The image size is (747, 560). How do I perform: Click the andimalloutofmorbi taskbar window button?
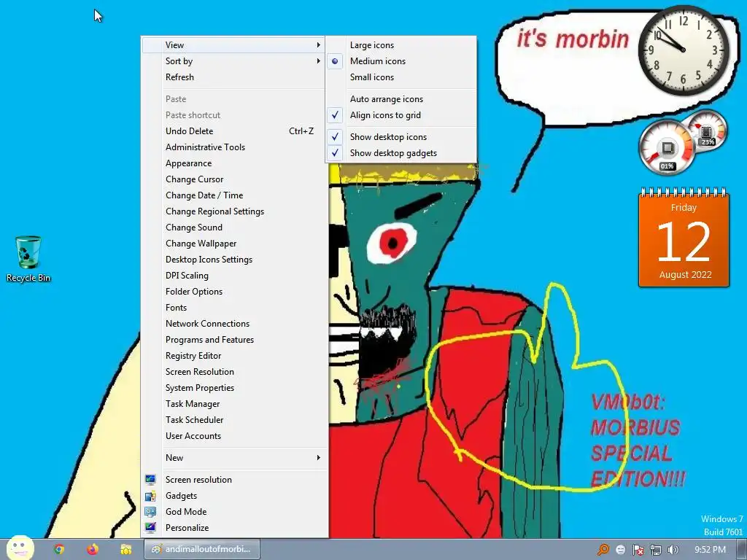[202, 549]
